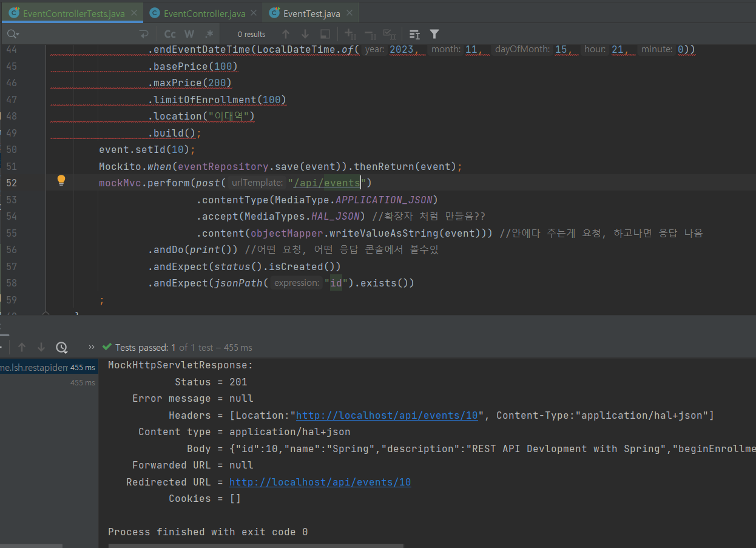Click ".andDo(print())" on line 56
This screenshot has width=756, height=548.
193,249
